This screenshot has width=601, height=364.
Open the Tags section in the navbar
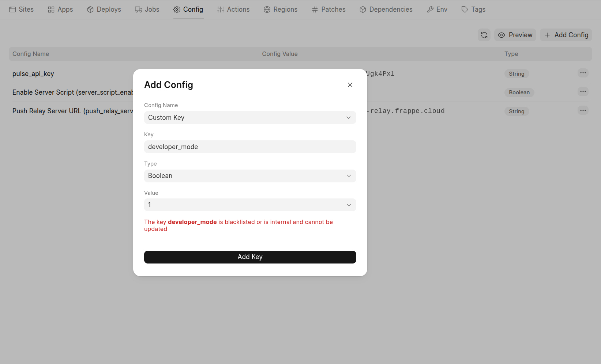point(473,9)
